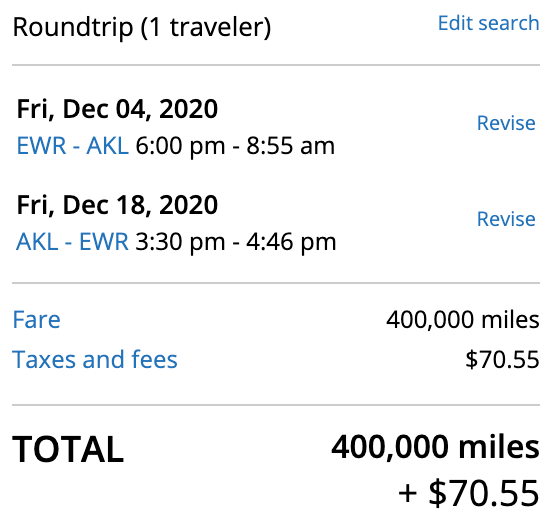This screenshot has width=558, height=524.
Task: Select the bold 400,000 miles total
Action: (x=435, y=447)
